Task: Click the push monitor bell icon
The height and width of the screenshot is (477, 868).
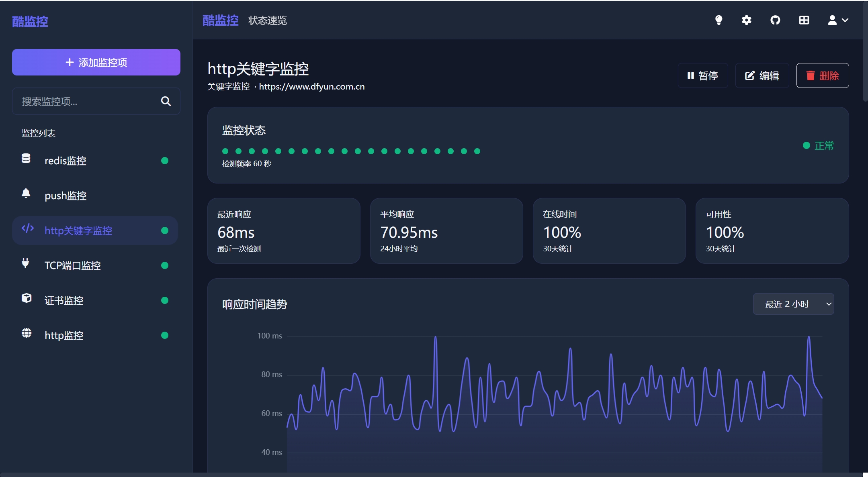Action: pyautogui.click(x=26, y=194)
